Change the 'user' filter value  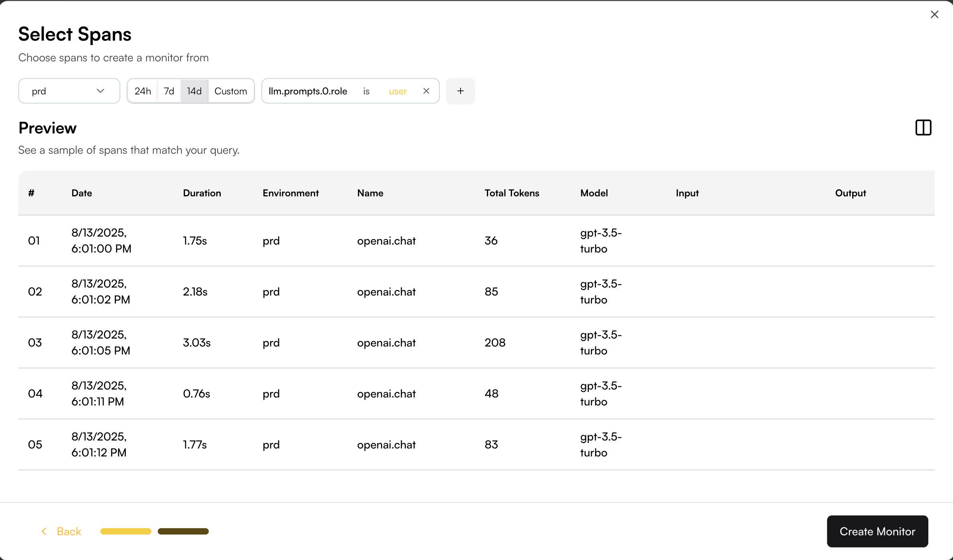click(398, 91)
